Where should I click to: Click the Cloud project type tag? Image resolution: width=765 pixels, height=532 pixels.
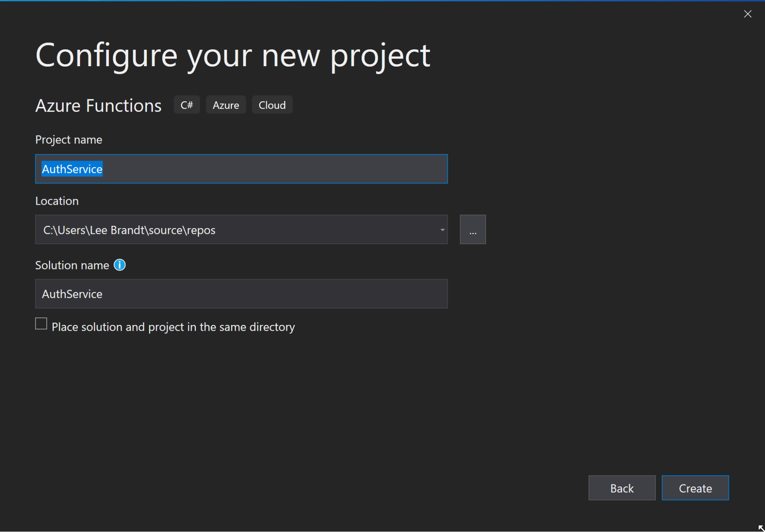(x=272, y=105)
